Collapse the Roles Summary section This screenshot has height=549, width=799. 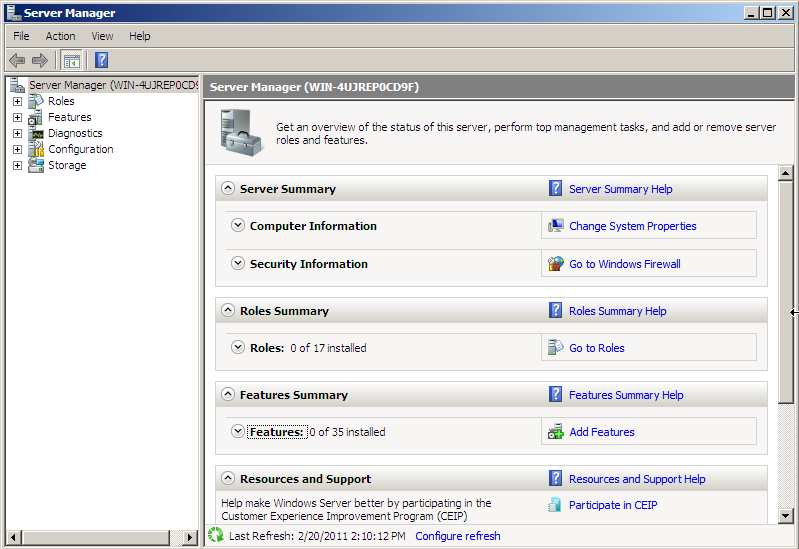(228, 310)
